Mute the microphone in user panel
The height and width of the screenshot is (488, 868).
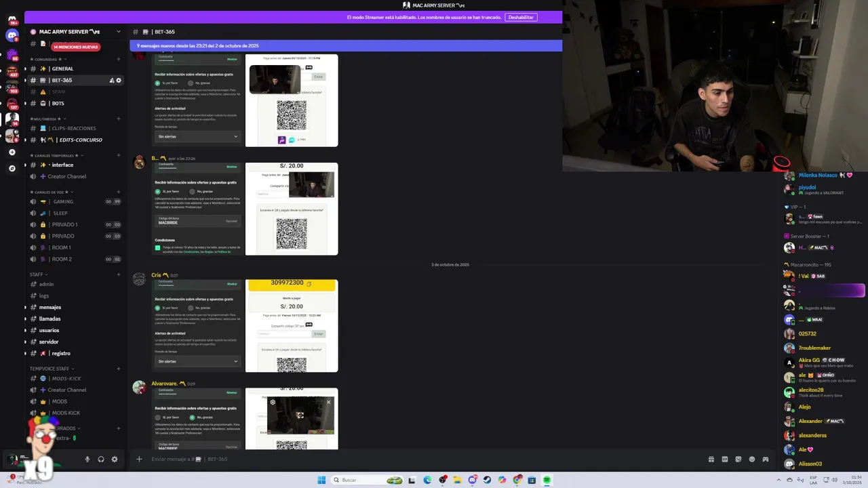[87, 459]
